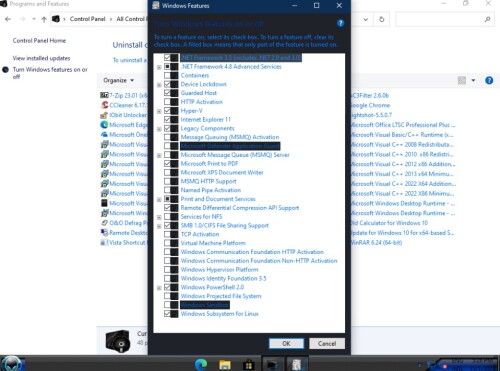Click the Back navigation arrow

coord(8,19)
